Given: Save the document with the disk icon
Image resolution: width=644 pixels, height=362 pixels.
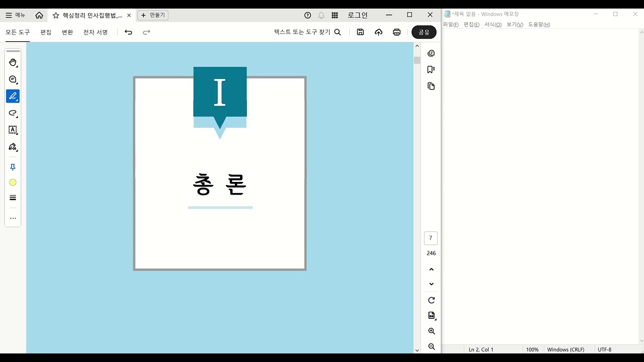Looking at the screenshot, I should [x=360, y=32].
